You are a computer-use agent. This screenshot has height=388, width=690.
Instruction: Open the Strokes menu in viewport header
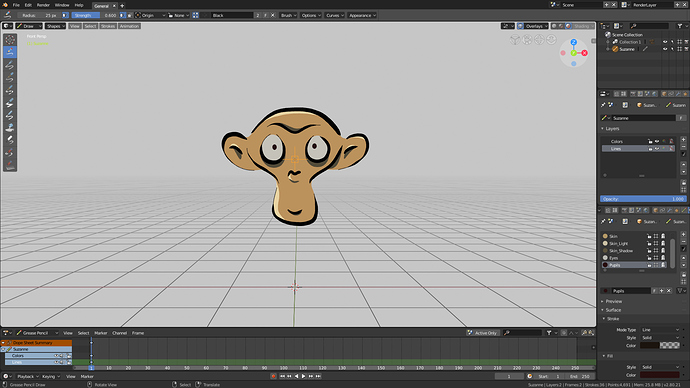click(108, 26)
